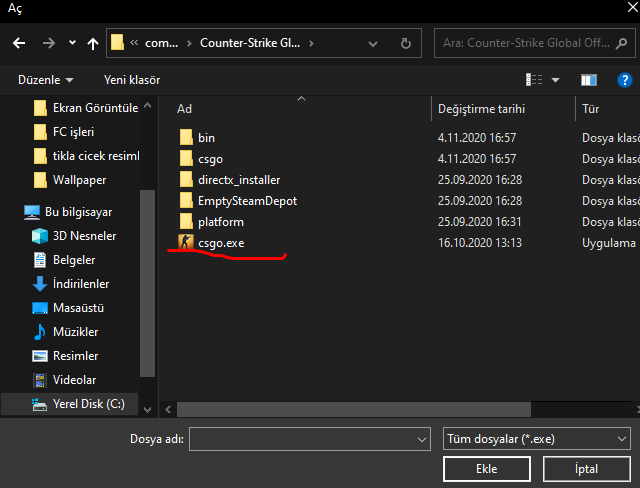This screenshot has width=640, height=488.
Task: Click 'Counter-Strike Gl...' breadcrumb segment
Action: click(x=250, y=43)
